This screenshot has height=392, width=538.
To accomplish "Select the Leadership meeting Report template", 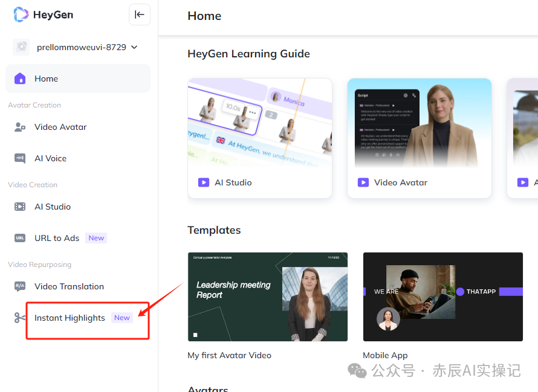I will pos(267,297).
